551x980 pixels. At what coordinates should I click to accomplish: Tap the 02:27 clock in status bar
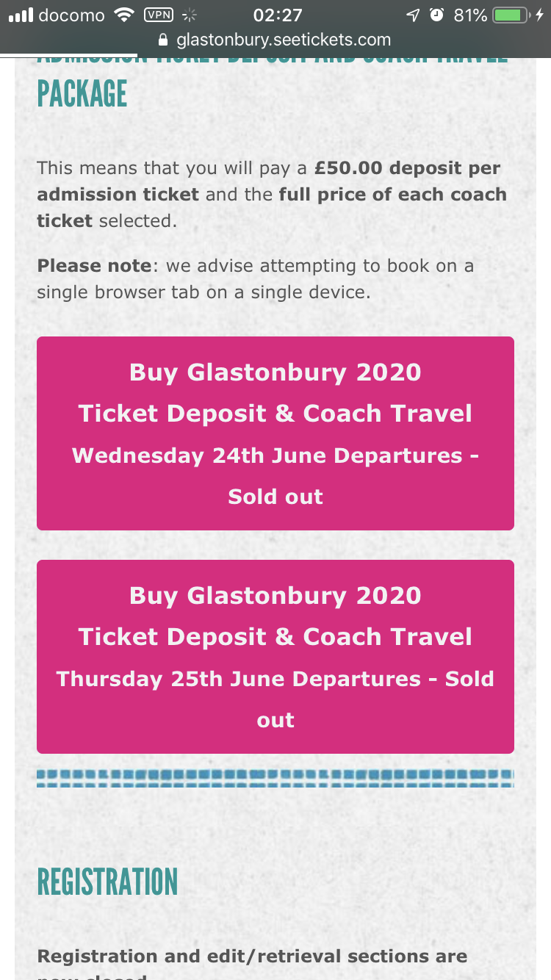277,15
